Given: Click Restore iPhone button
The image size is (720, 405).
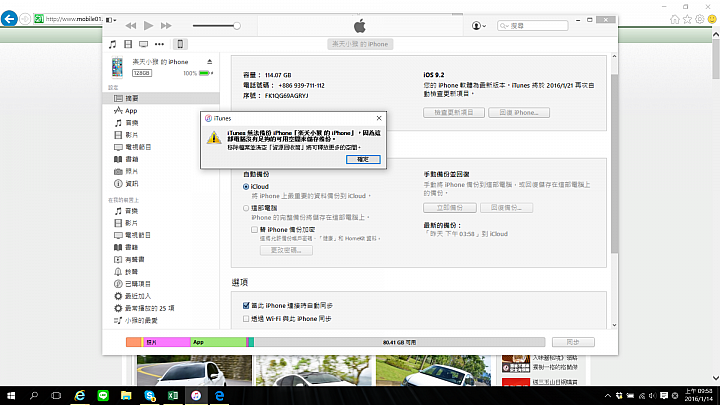Looking at the screenshot, I should (519, 112).
